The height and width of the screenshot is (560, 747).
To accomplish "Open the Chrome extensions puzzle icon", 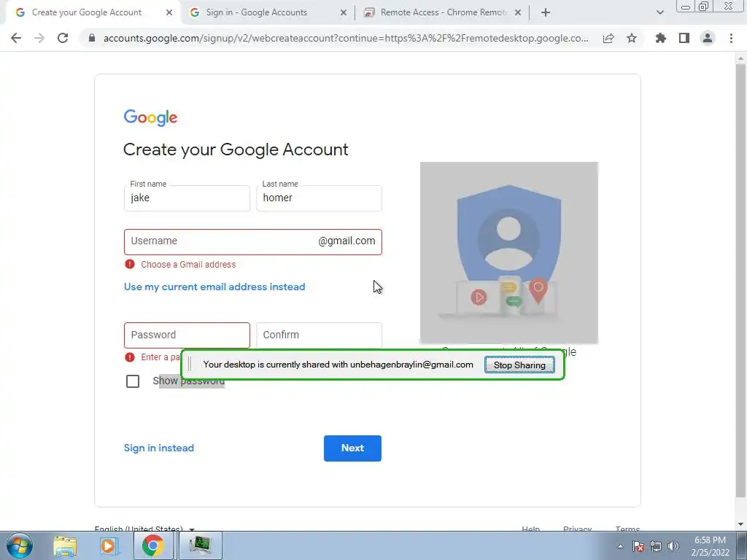I will 661,38.
